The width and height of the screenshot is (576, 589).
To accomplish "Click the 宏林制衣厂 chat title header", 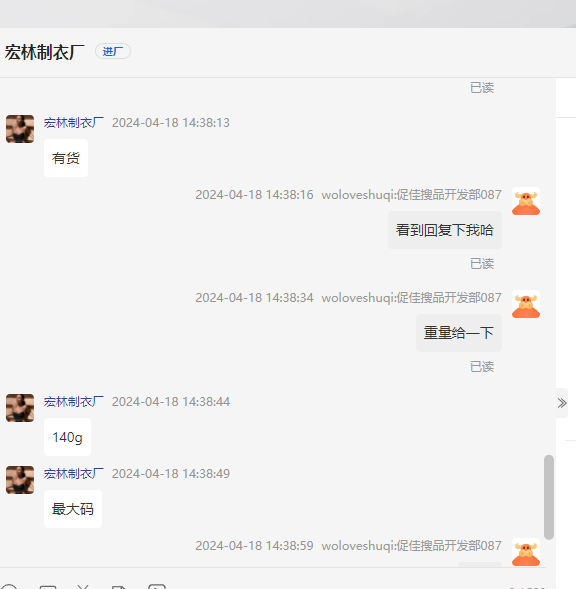I will click(44, 52).
